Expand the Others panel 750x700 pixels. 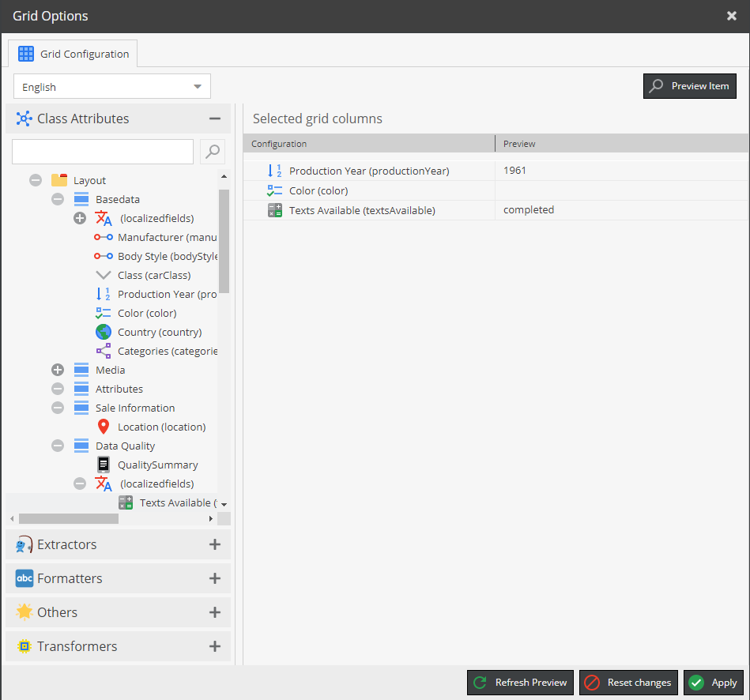pyautogui.click(x=215, y=612)
